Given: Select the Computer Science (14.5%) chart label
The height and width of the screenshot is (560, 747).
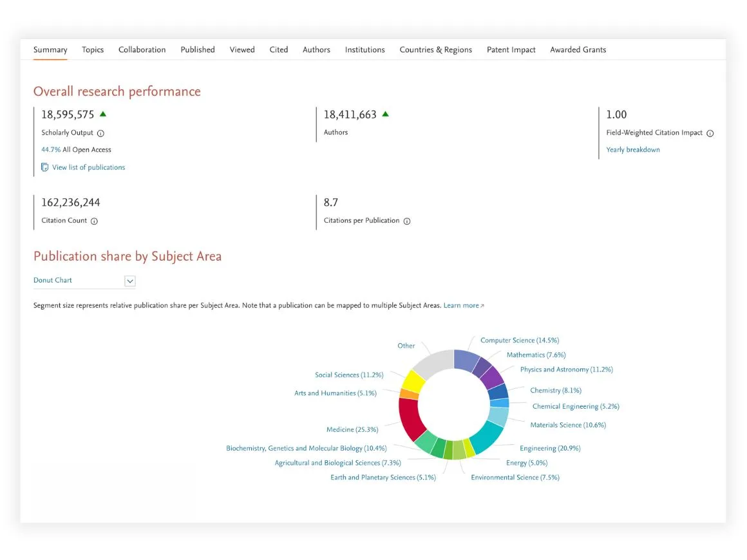Looking at the screenshot, I should click(x=519, y=341).
